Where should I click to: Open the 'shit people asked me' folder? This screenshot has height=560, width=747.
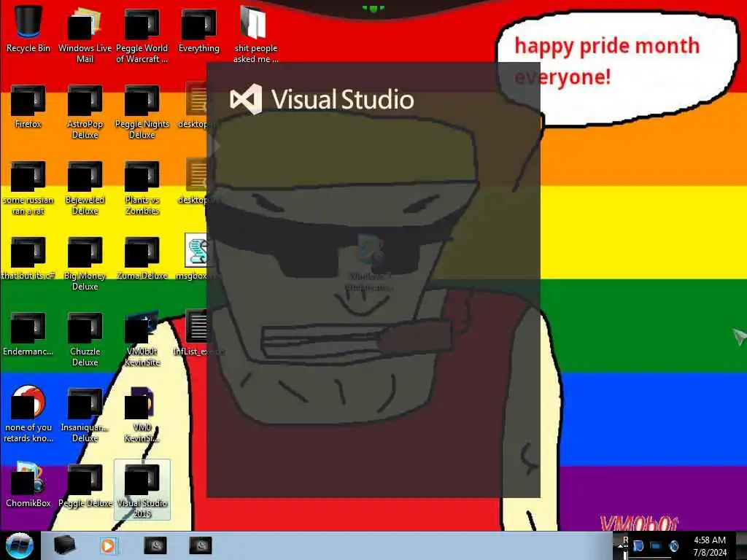256,34
